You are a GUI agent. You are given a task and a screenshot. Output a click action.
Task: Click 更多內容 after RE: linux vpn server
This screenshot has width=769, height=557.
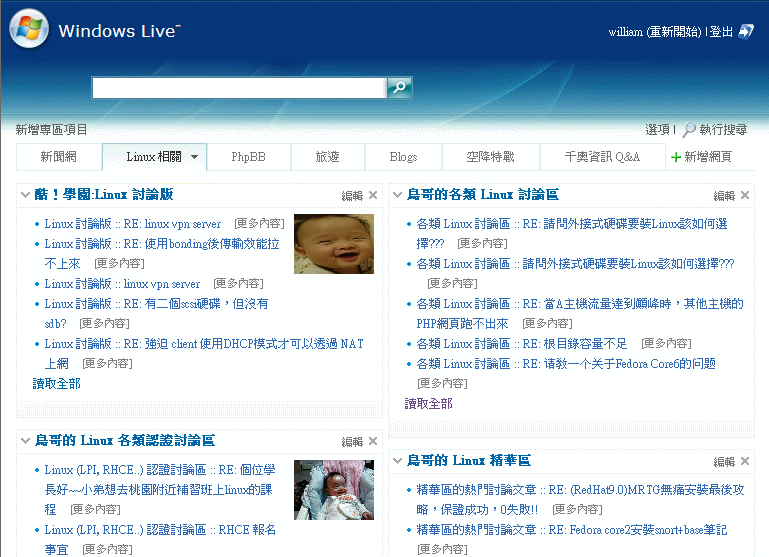[259, 224]
